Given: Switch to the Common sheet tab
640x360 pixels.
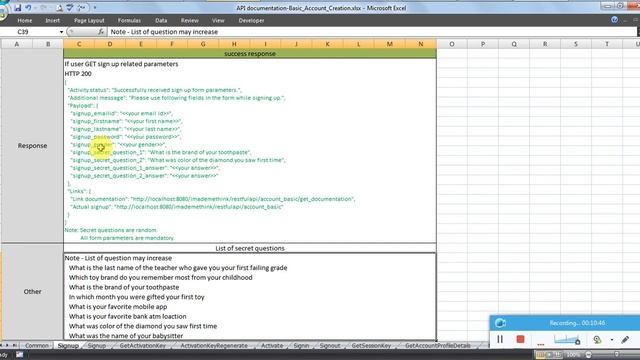Looking at the screenshot, I should pos(37,345).
